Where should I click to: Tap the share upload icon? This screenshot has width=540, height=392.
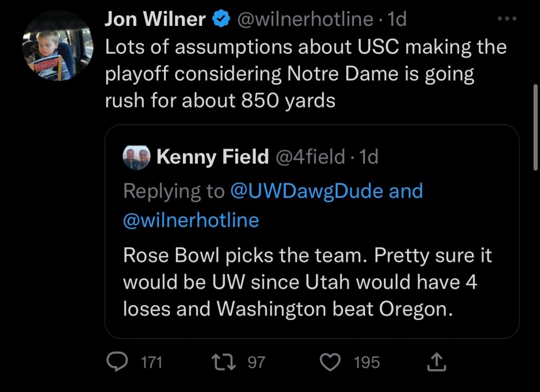coord(437,361)
